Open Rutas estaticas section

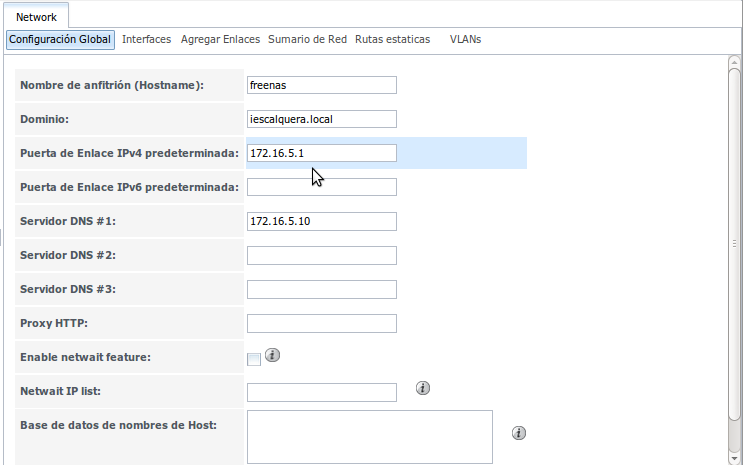click(x=392, y=39)
